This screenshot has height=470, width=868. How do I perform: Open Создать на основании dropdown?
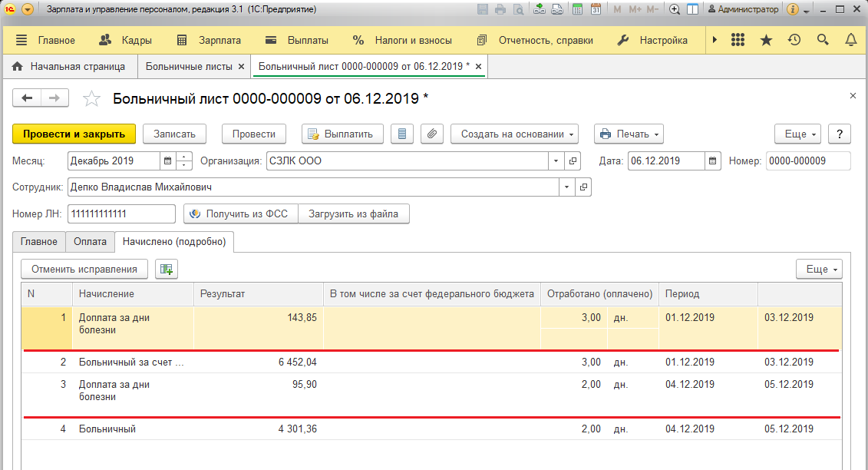(x=514, y=134)
